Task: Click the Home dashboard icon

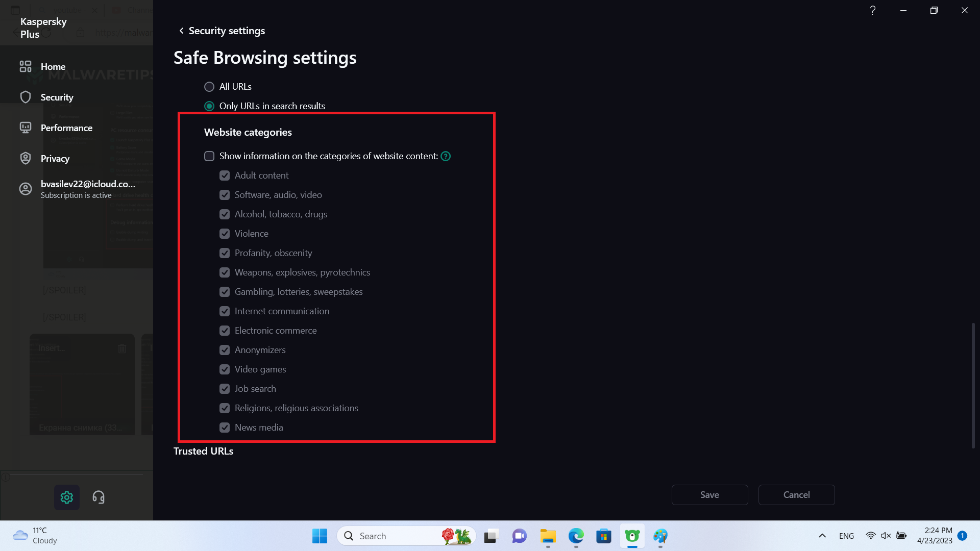Action: 26,66
